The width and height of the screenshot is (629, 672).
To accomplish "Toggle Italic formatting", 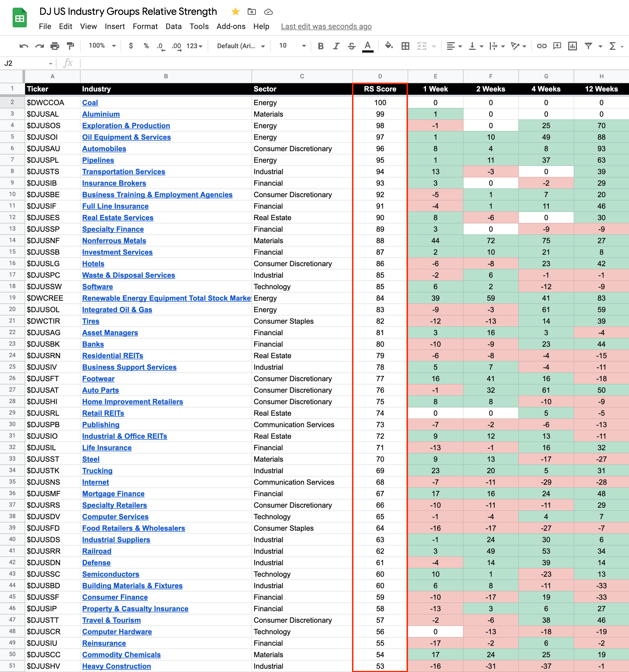I will [336, 46].
